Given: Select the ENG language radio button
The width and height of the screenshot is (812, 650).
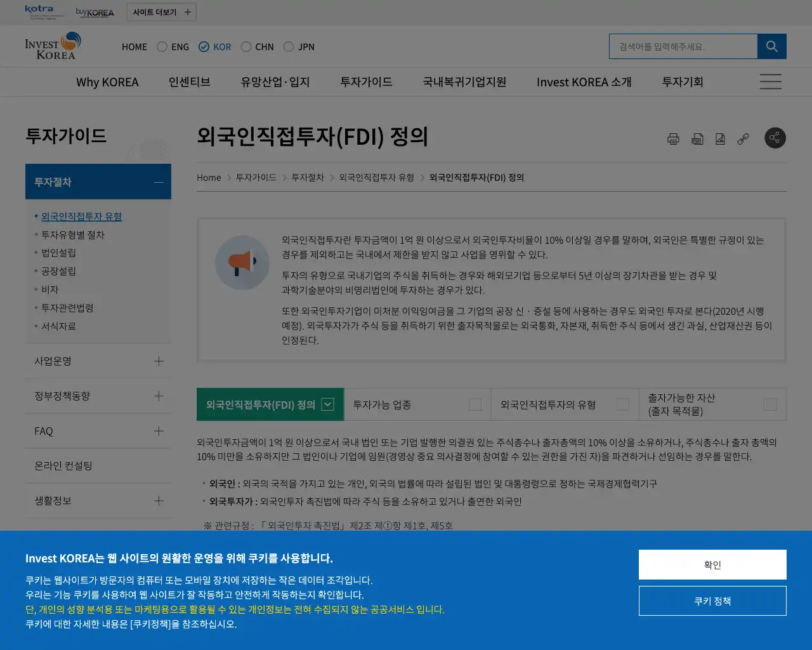Looking at the screenshot, I should click(161, 46).
